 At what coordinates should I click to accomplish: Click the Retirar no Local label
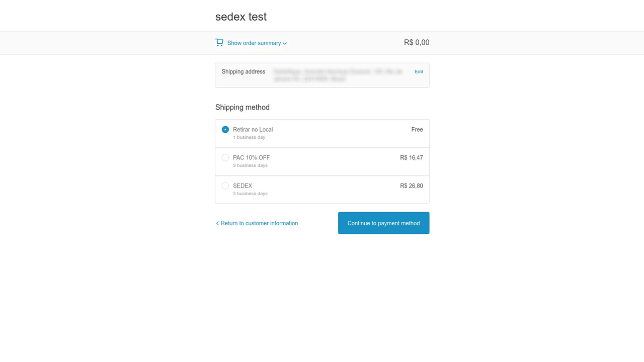click(253, 130)
